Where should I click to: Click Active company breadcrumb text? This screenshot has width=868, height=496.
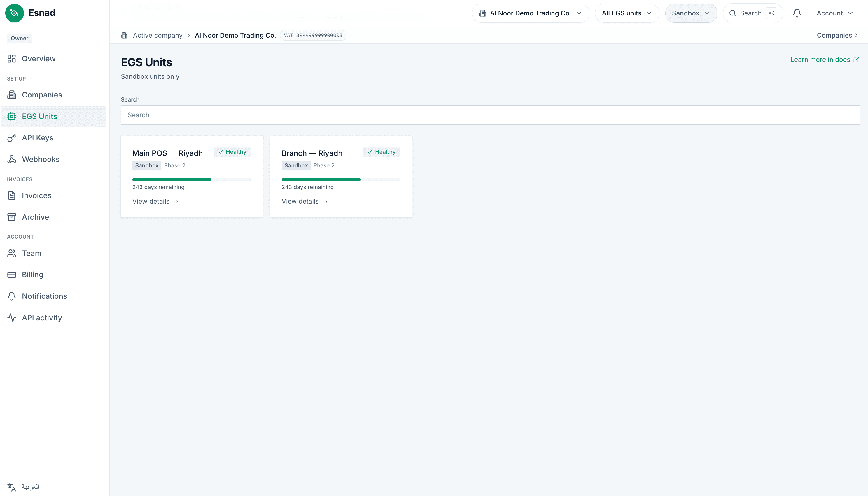pos(158,35)
